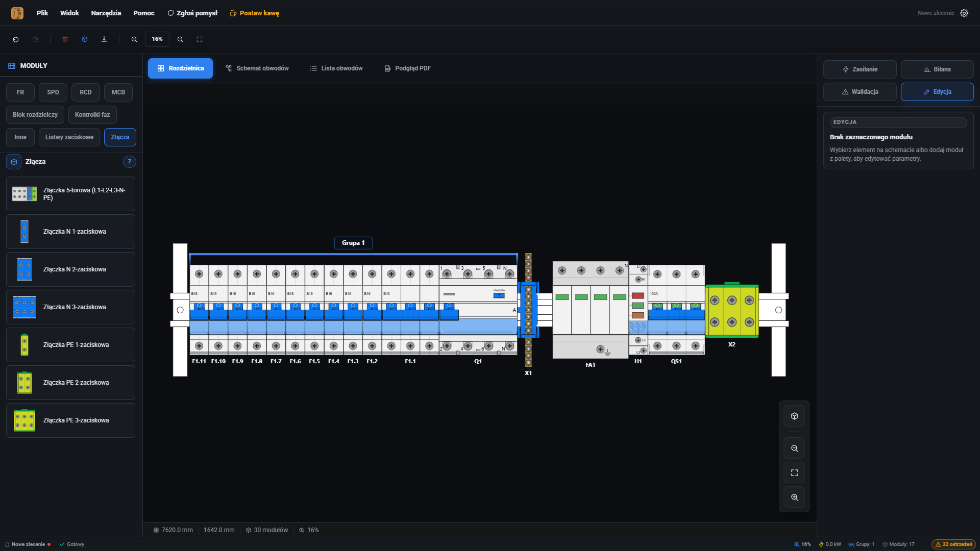
Task: Select Złączka N 1-zaciskowa module
Action: (x=70, y=232)
